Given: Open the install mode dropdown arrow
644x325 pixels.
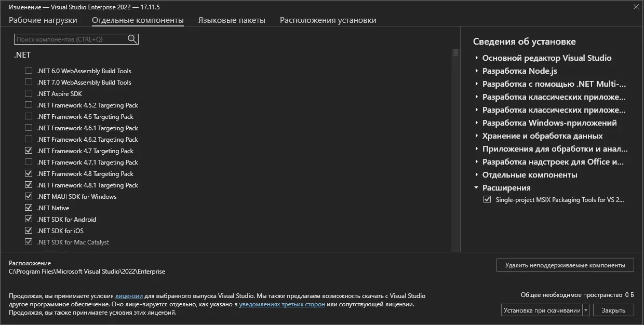Looking at the screenshot, I should pyautogui.click(x=586, y=310).
